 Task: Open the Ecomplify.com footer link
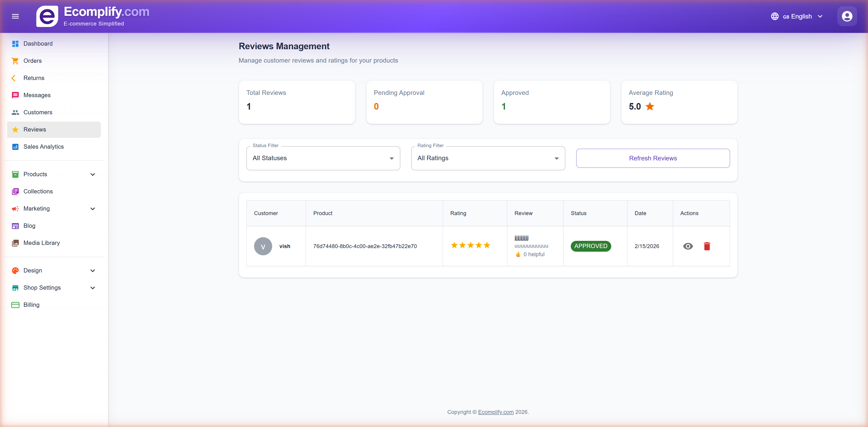click(x=496, y=412)
